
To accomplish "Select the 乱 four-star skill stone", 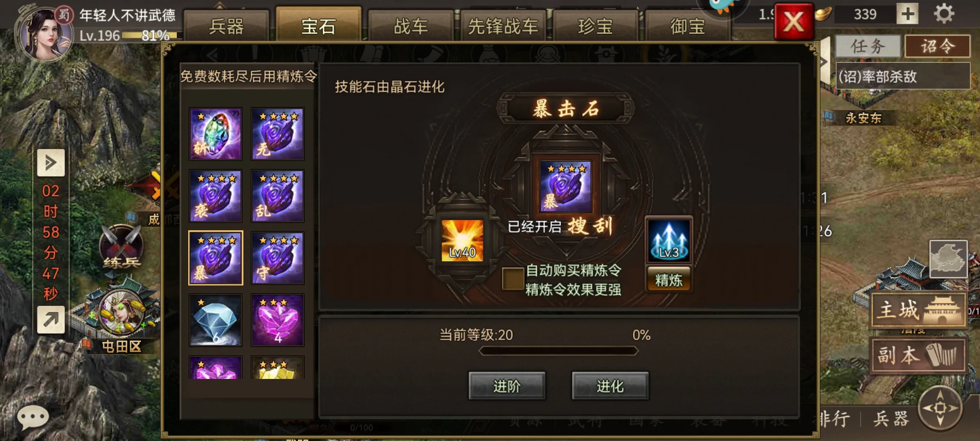I will coord(277,196).
